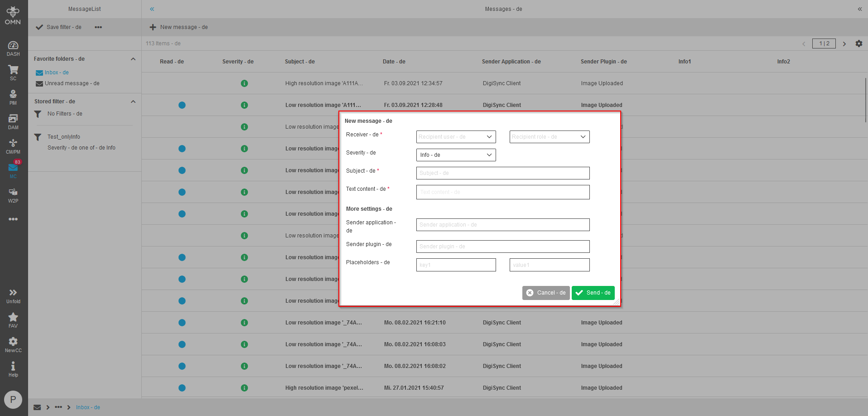Select the Unread message folder

[x=72, y=83]
